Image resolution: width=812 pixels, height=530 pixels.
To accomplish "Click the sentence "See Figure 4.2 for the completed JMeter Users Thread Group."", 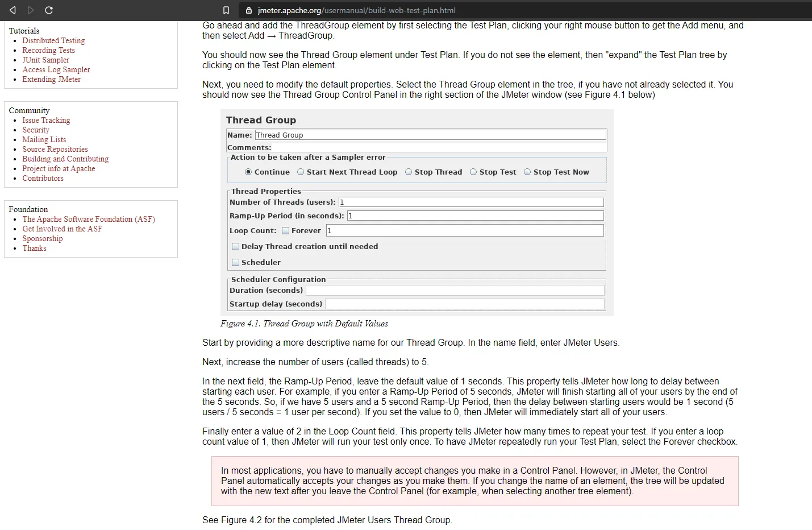I will click(x=327, y=520).
